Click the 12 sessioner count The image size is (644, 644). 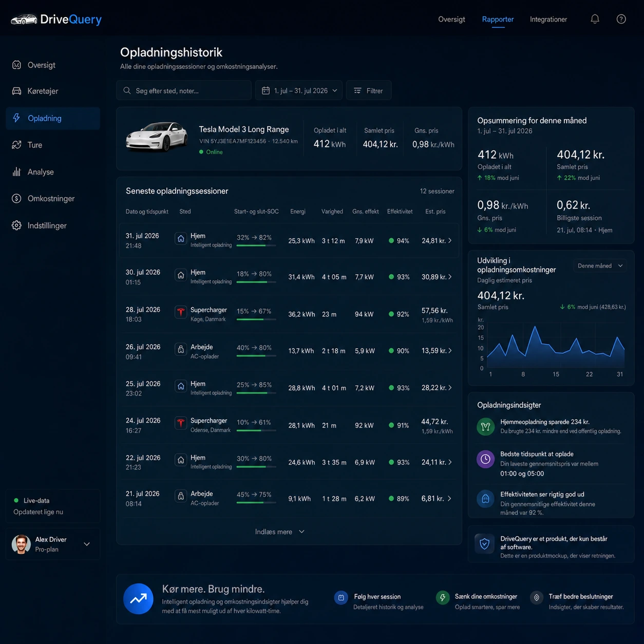[x=437, y=191]
